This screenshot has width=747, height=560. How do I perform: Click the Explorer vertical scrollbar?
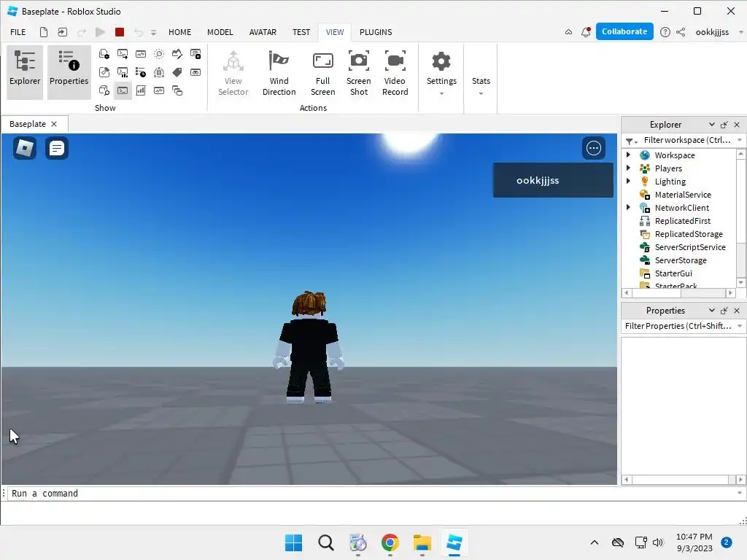click(x=741, y=218)
